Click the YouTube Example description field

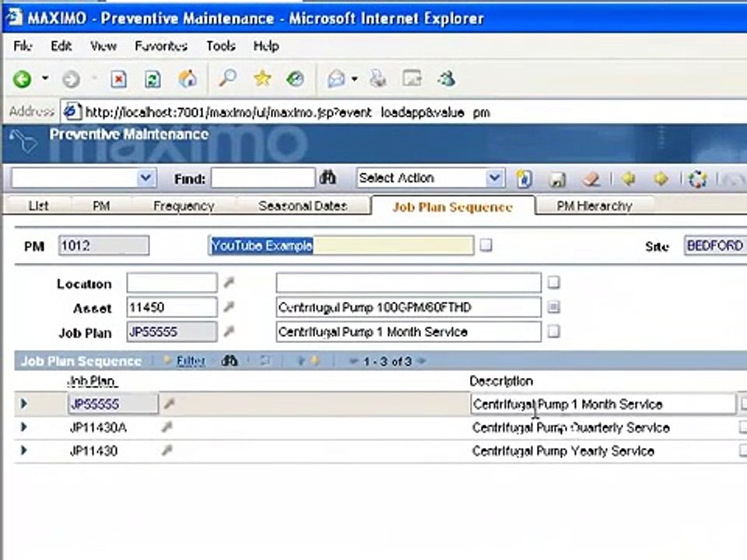[341, 246]
